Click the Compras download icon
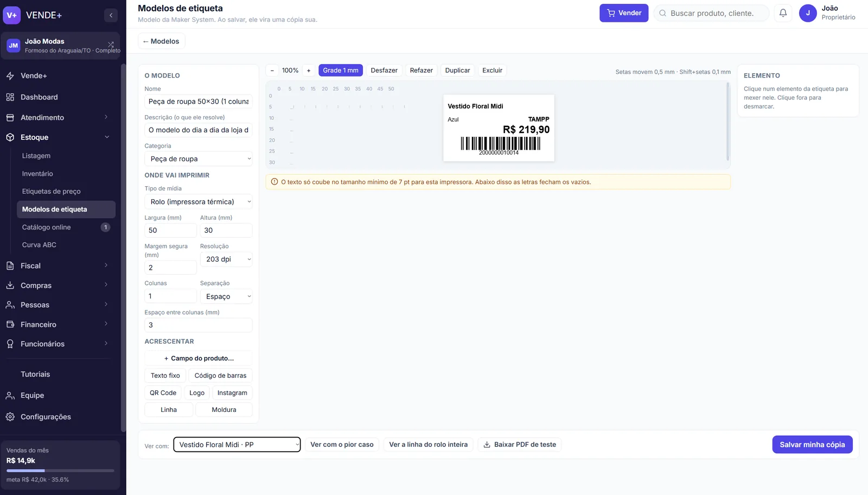This screenshot has width=868, height=495. pos(10,285)
